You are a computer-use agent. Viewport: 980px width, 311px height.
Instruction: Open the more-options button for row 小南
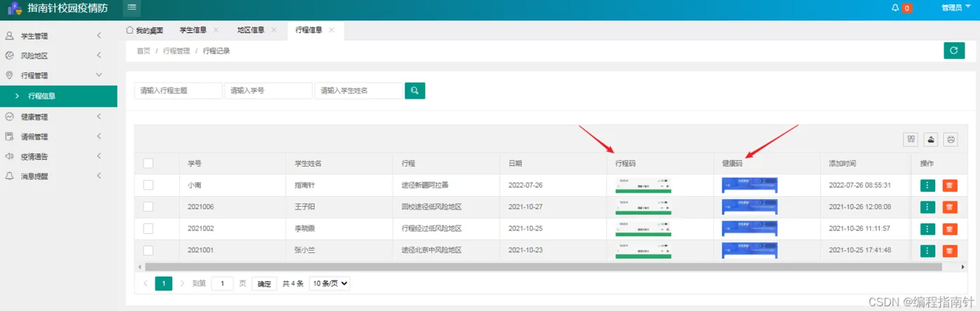tap(927, 186)
